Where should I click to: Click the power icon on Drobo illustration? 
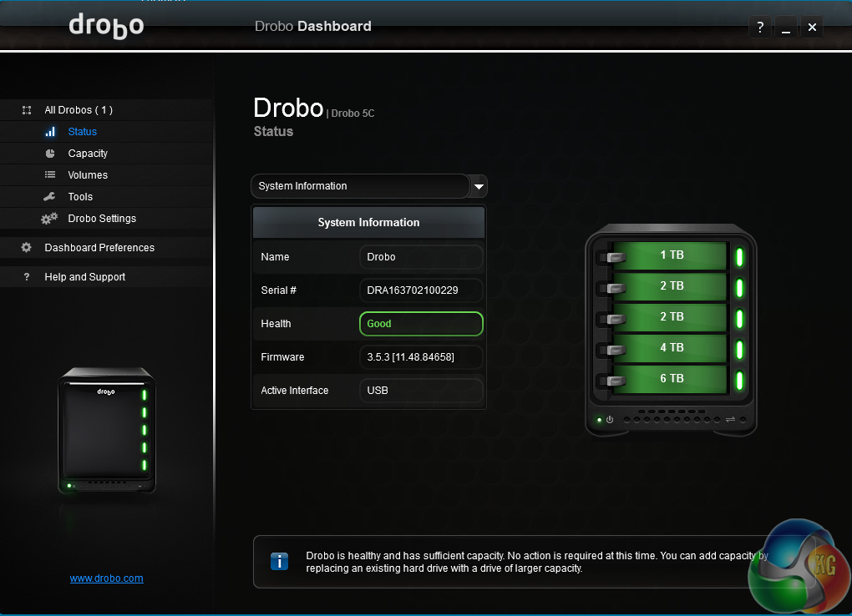(610, 419)
